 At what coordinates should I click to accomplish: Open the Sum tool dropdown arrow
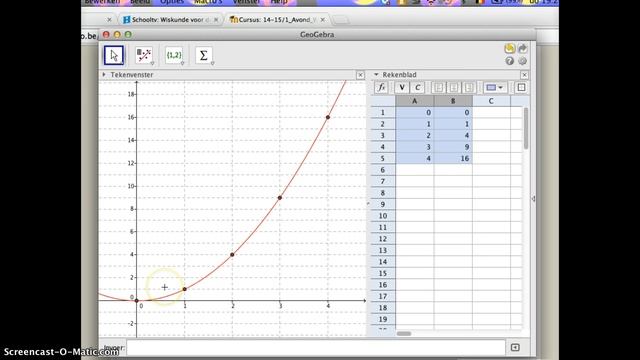[x=212, y=63]
